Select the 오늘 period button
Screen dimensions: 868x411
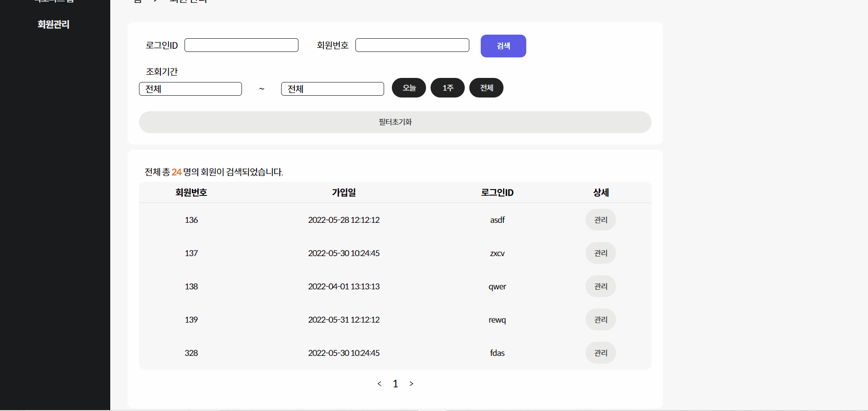click(x=409, y=87)
